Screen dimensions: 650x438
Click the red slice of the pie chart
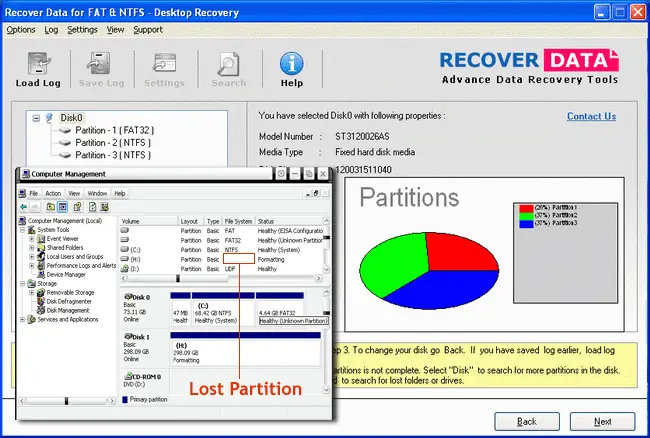pyautogui.click(x=460, y=252)
